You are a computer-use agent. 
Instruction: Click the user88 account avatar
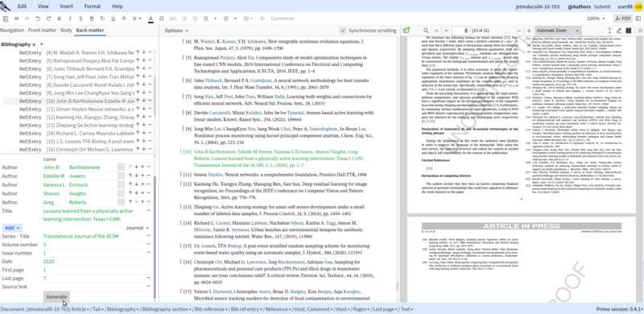coord(638,6)
